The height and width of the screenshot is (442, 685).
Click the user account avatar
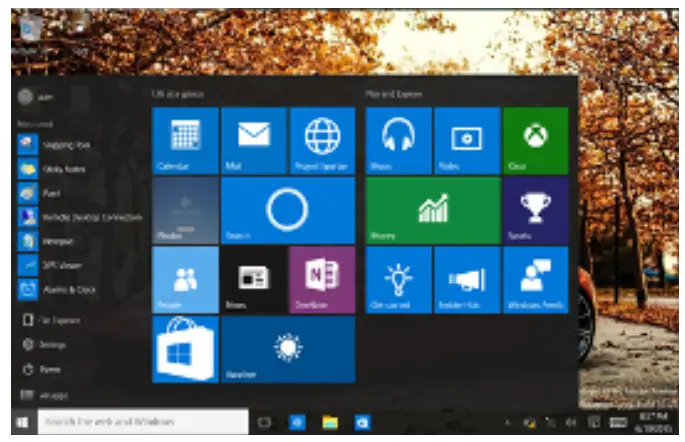(25, 97)
